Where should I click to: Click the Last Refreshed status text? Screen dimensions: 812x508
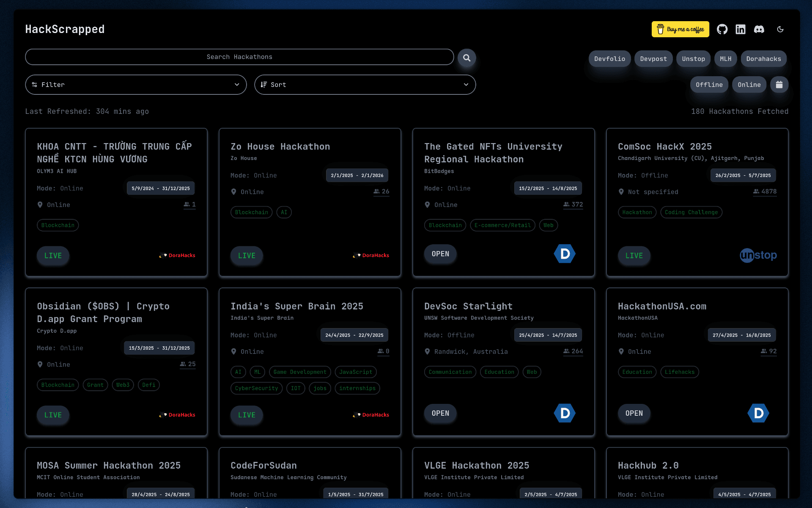[x=87, y=111]
